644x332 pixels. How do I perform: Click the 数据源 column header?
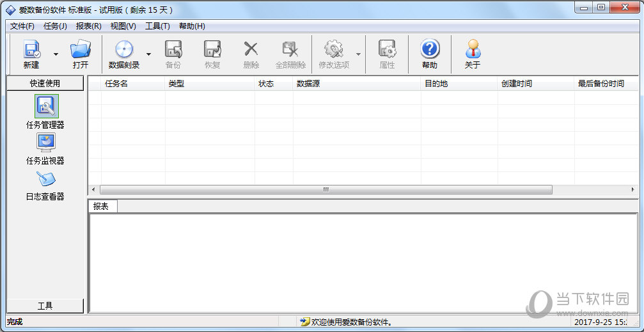[357, 84]
